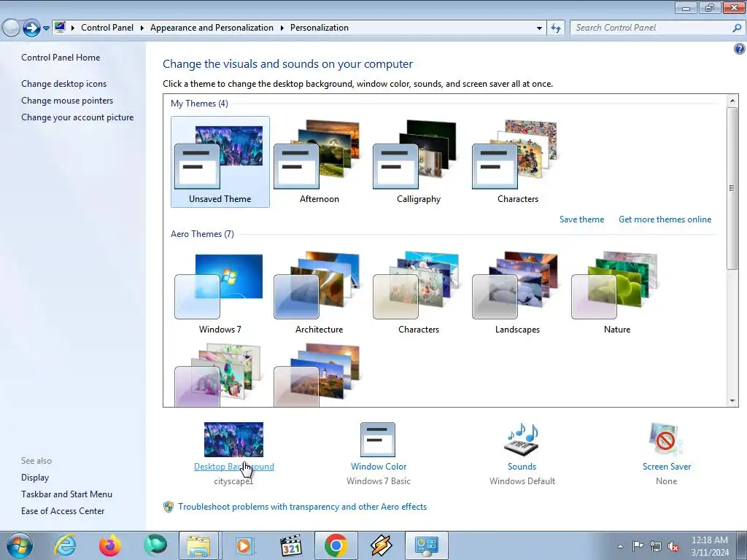Apply the Characters theme under Aero Themes
Viewport: 747px width, 560px height.
click(418, 292)
